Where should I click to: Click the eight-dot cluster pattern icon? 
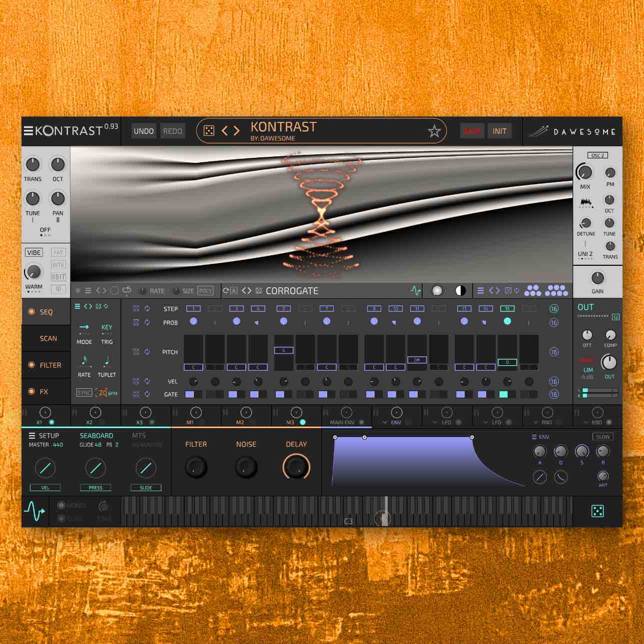point(557,290)
